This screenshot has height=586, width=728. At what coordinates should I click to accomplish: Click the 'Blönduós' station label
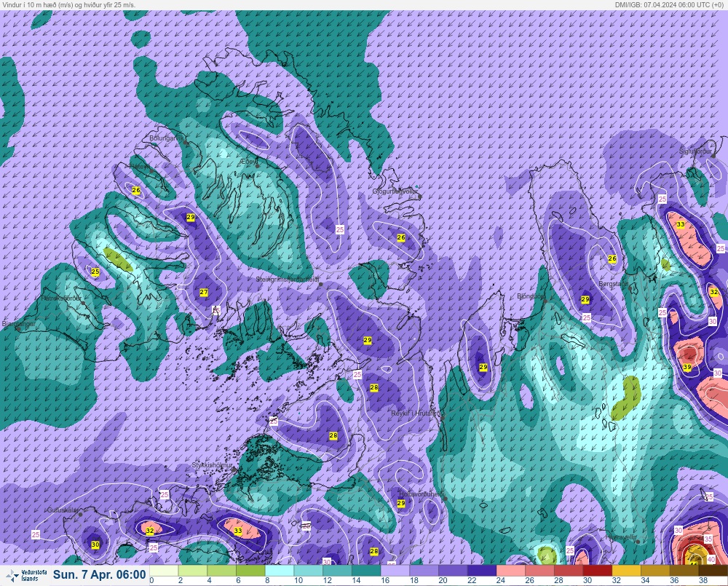click(x=530, y=296)
